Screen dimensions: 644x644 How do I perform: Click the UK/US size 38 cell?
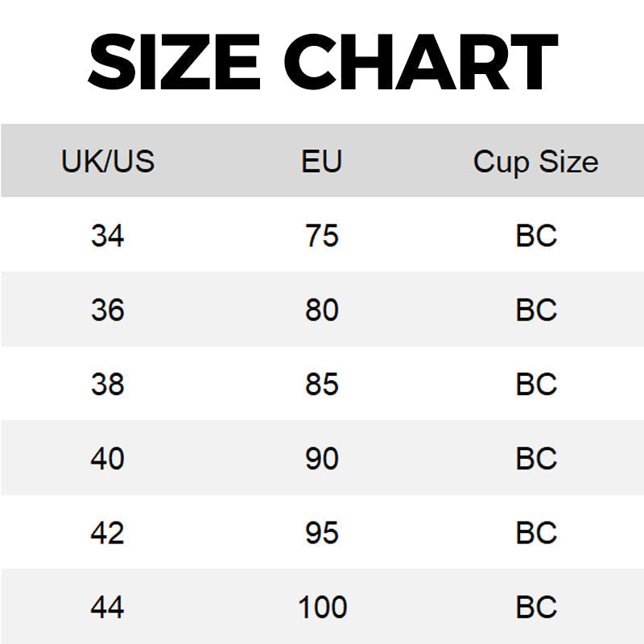[108, 384]
